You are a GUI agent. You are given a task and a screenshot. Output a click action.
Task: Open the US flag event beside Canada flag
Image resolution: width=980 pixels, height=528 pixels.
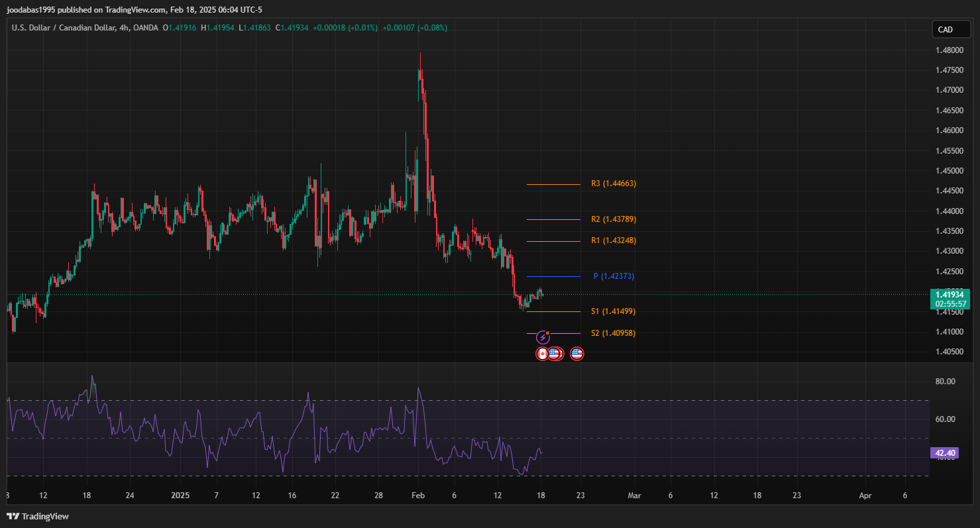555,354
